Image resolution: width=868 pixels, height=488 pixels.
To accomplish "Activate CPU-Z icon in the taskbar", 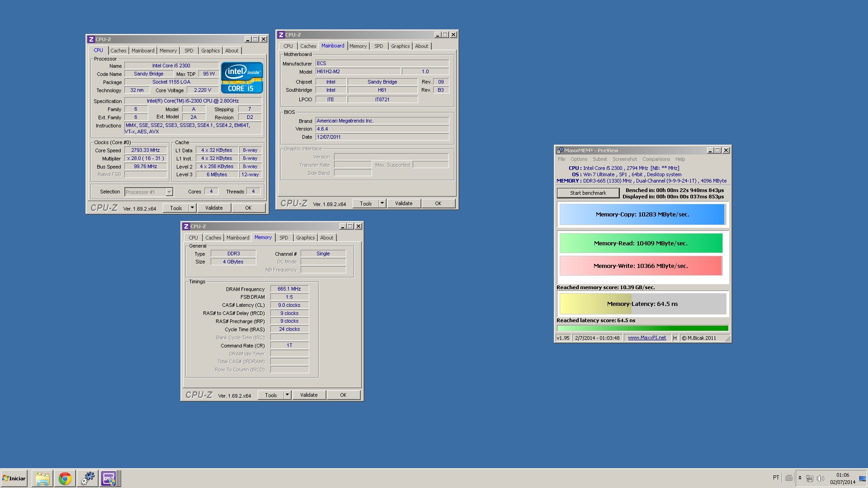I will [109, 479].
